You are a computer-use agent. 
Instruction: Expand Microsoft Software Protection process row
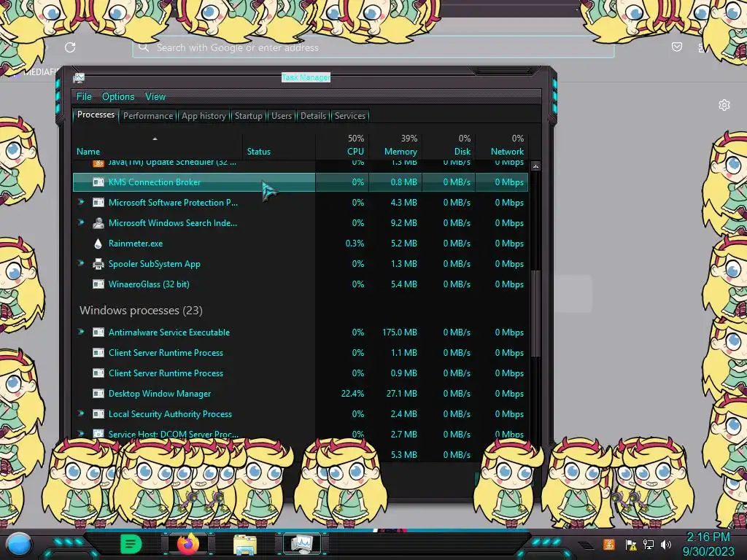click(81, 202)
